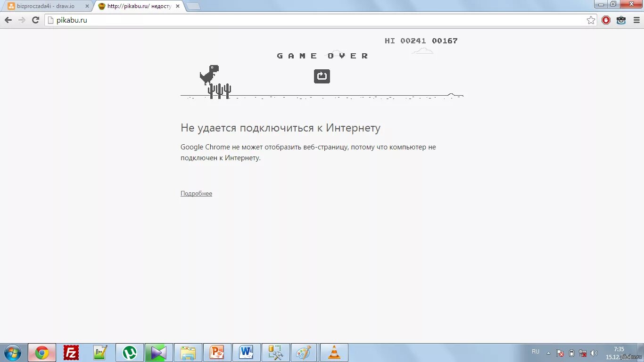The height and width of the screenshot is (362, 644).
Task: Open Notepad++ from the taskbar
Action: [100, 353]
